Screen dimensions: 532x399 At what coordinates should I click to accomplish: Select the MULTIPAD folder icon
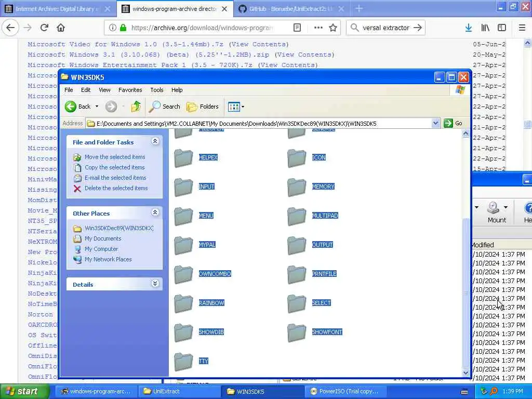(297, 216)
